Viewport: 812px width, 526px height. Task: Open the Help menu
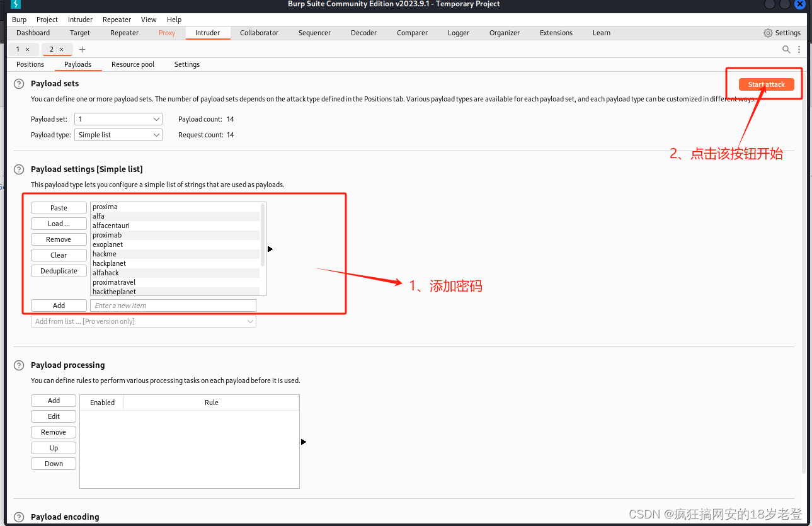(174, 20)
